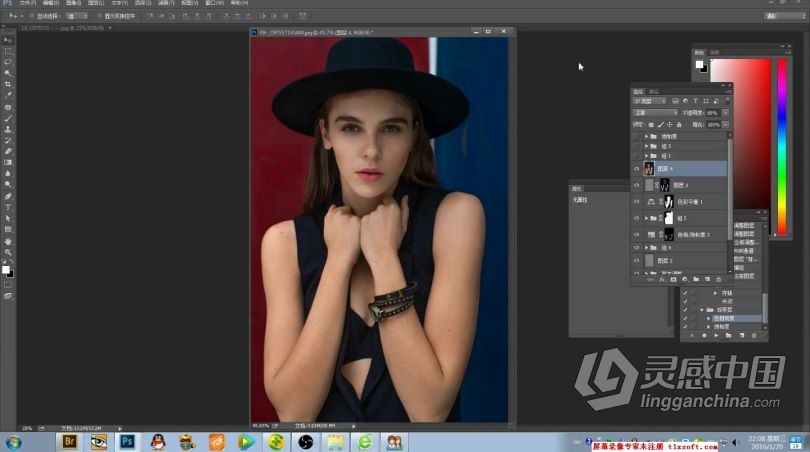Open the 滤镜 (Filter) menu
The height and width of the screenshot is (452, 810).
pos(166,3)
